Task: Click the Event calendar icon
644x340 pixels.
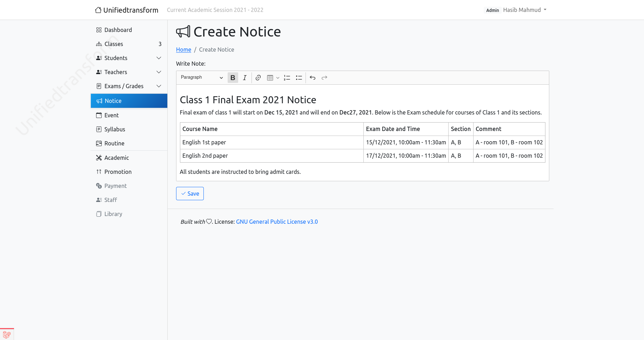Action: (x=99, y=115)
